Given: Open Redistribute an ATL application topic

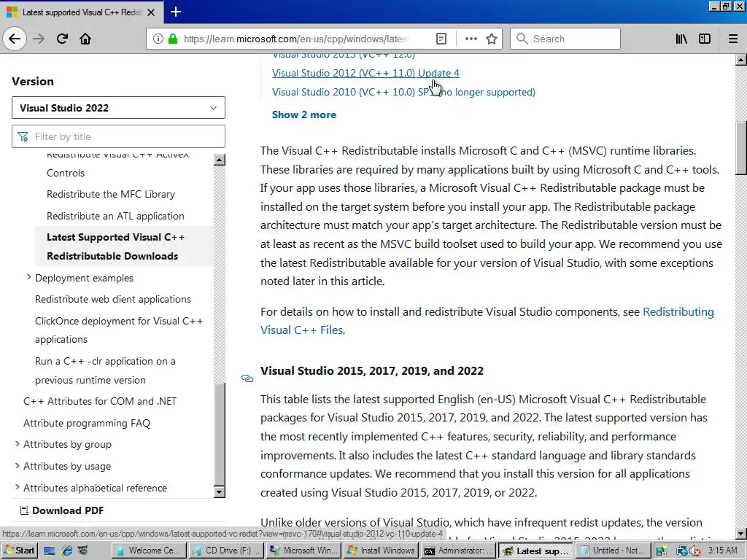Looking at the screenshot, I should [115, 216].
